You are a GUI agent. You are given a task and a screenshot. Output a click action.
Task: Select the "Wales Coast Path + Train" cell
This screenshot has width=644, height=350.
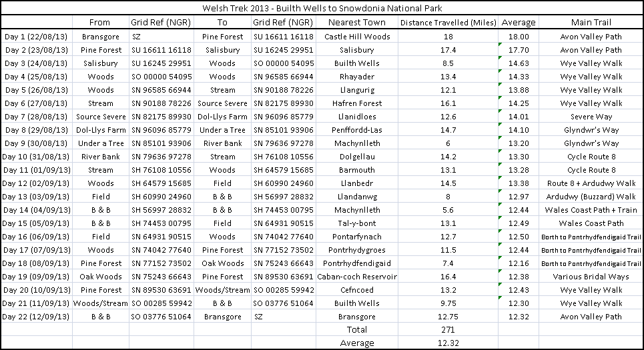click(591, 210)
